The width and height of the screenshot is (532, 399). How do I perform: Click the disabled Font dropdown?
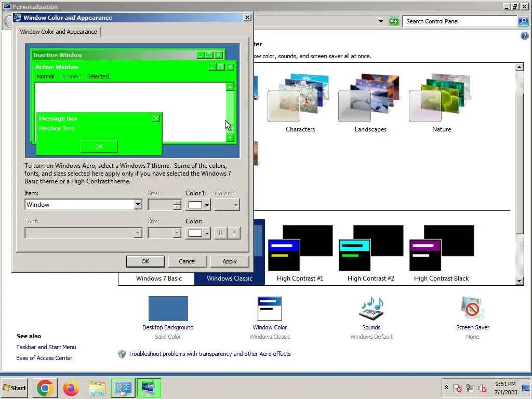point(83,233)
